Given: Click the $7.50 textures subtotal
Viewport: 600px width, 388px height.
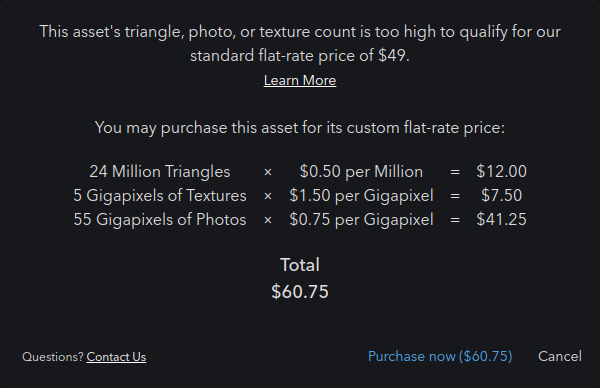Looking at the screenshot, I should [501, 196].
